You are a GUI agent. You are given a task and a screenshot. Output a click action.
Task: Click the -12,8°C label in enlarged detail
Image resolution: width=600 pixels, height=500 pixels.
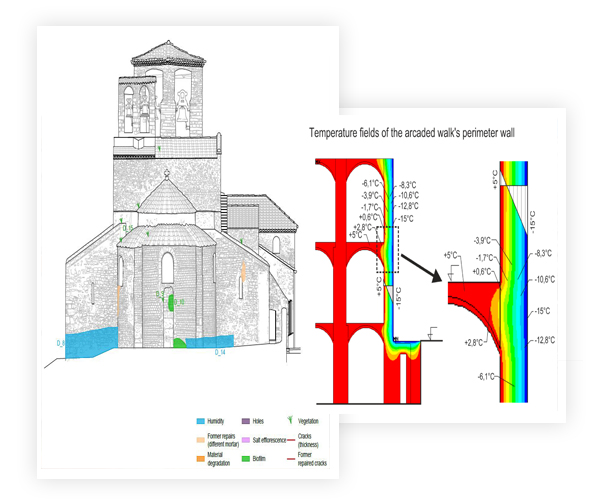pyautogui.click(x=545, y=340)
